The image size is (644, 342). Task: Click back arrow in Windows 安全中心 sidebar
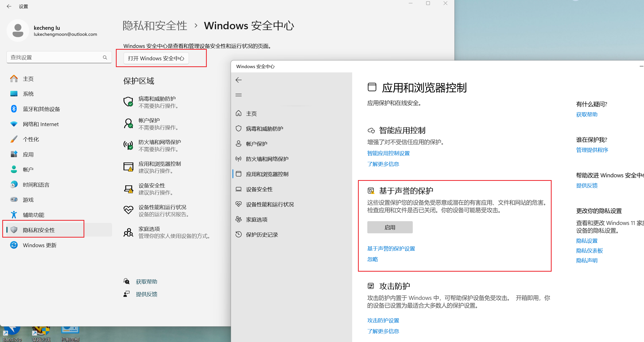click(238, 80)
